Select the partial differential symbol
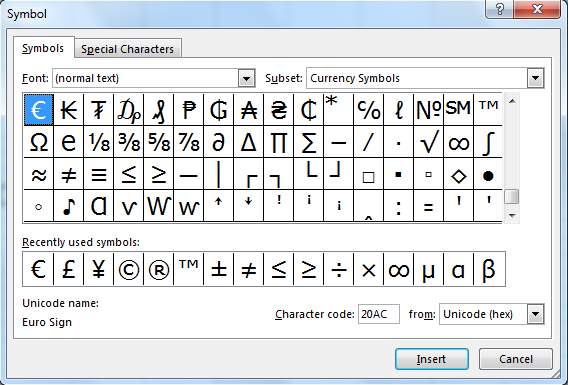 pyautogui.click(x=219, y=142)
